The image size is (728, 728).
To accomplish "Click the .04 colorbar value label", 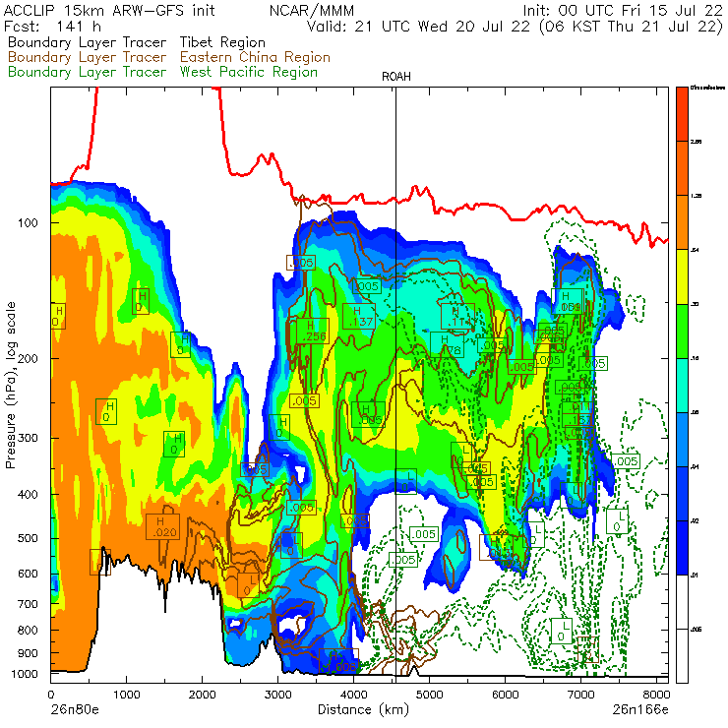I will pyautogui.click(x=695, y=467).
